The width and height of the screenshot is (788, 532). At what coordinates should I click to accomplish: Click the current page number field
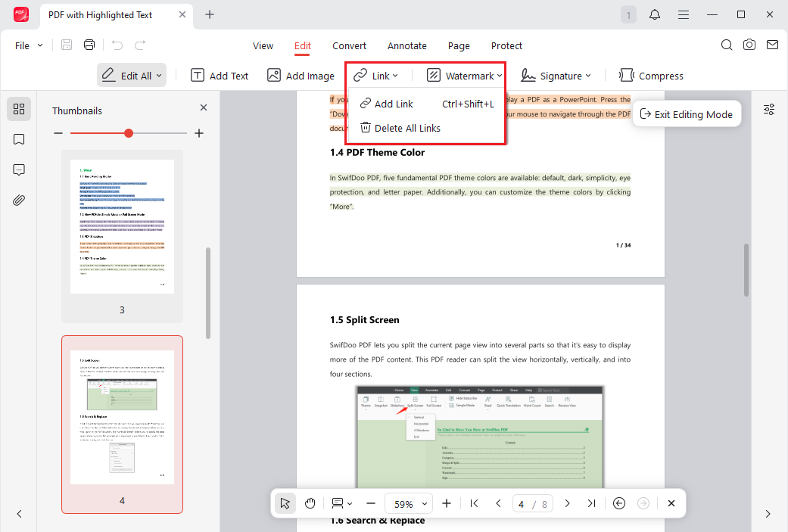pyautogui.click(x=521, y=504)
